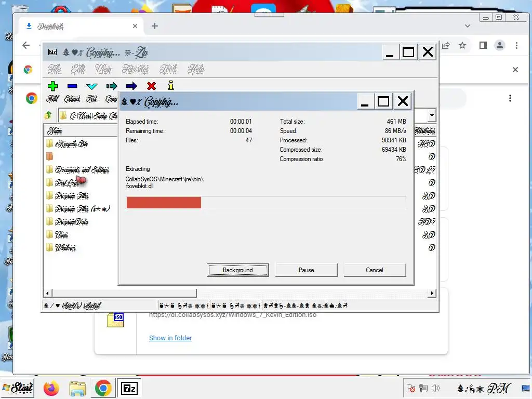Click the left arrow of horizontal scrollbar
532x399 pixels.
coord(47,293)
